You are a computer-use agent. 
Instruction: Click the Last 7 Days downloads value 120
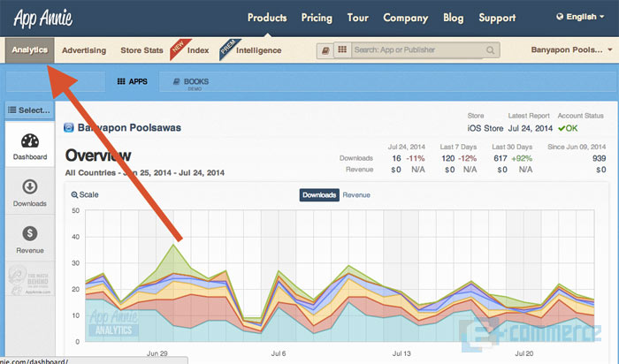click(448, 158)
